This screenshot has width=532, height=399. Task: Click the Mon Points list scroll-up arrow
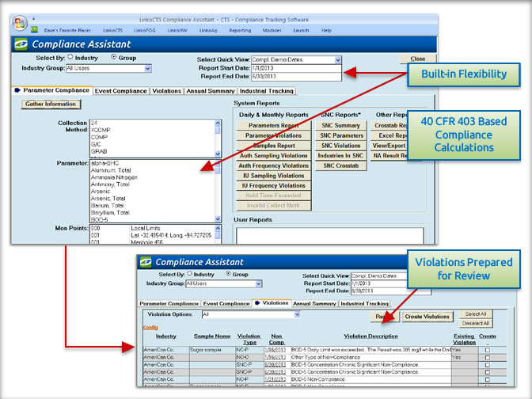click(218, 229)
